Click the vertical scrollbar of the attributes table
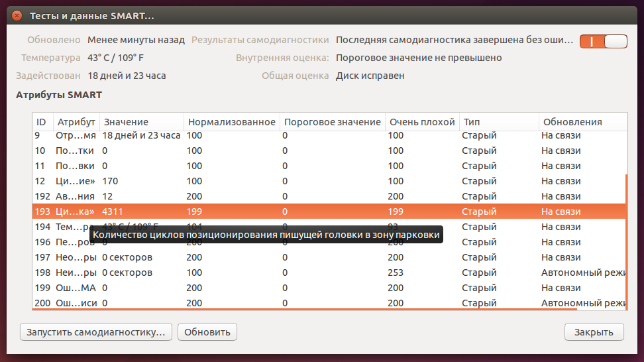The image size is (644, 362). (626, 239)
